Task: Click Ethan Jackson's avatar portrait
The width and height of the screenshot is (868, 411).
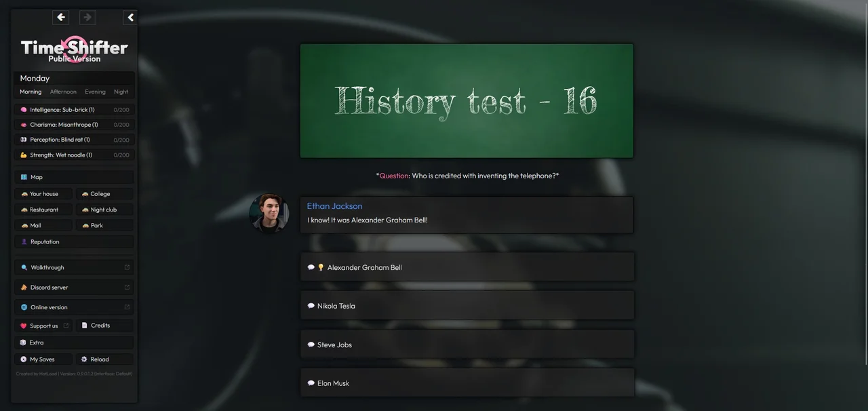Action: tap(269, 213)
